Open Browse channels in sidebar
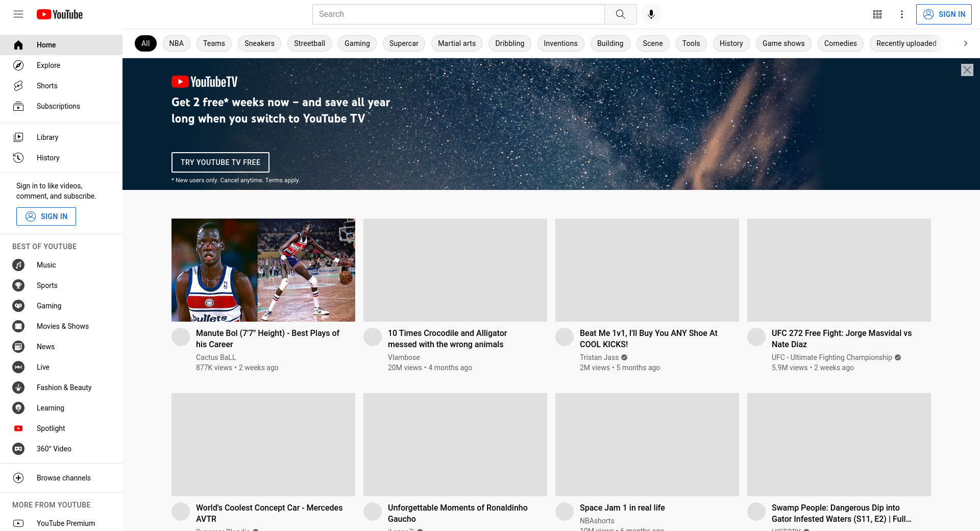Image resolution: width=980 pixels, height=531 pixels. [61, 478]
